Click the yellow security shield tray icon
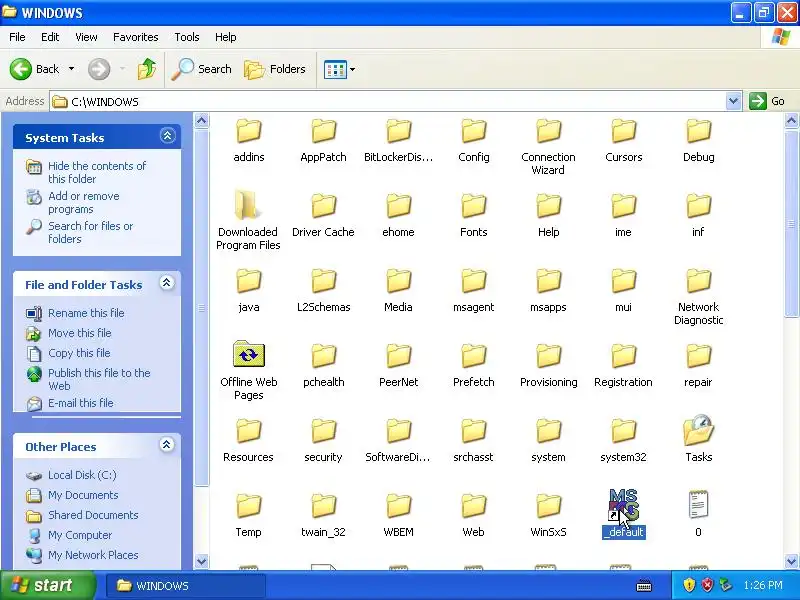The image size is (800, 600). [x=689, y=585]
